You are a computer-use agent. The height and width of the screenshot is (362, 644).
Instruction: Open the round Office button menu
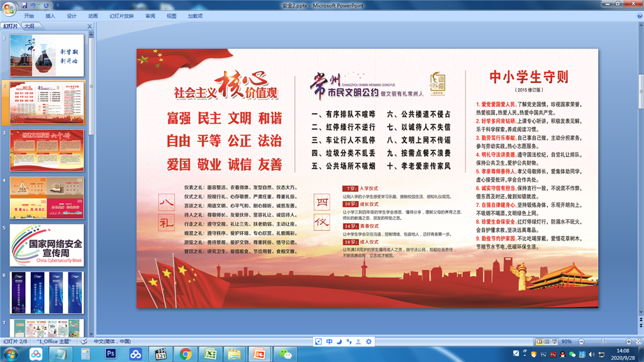pyautogui.click(x=9, y=8)
